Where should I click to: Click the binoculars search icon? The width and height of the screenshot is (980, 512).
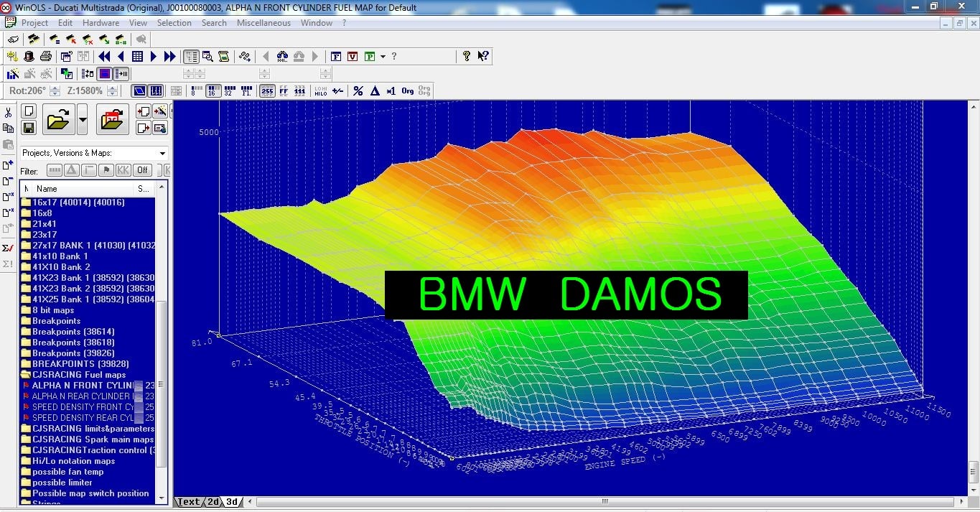pyautogui.click(x=282, y=56)
